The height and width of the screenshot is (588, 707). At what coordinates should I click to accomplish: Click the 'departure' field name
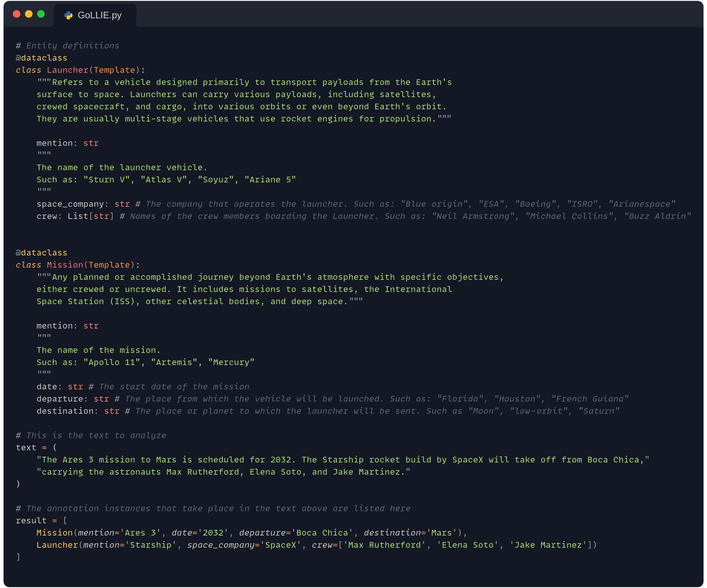[x=60, y=399]
